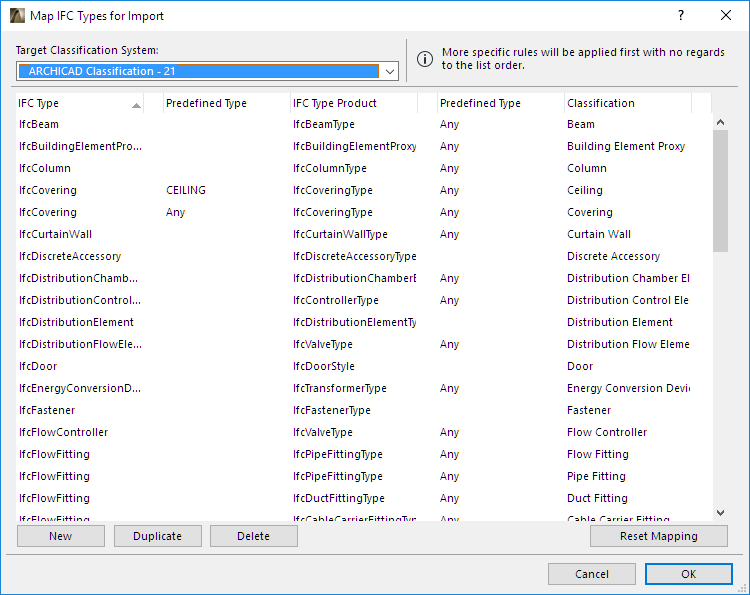The image size is (750, 595).
Task: Click the info icon beside the rules note
Action: (x=425, y=59)
